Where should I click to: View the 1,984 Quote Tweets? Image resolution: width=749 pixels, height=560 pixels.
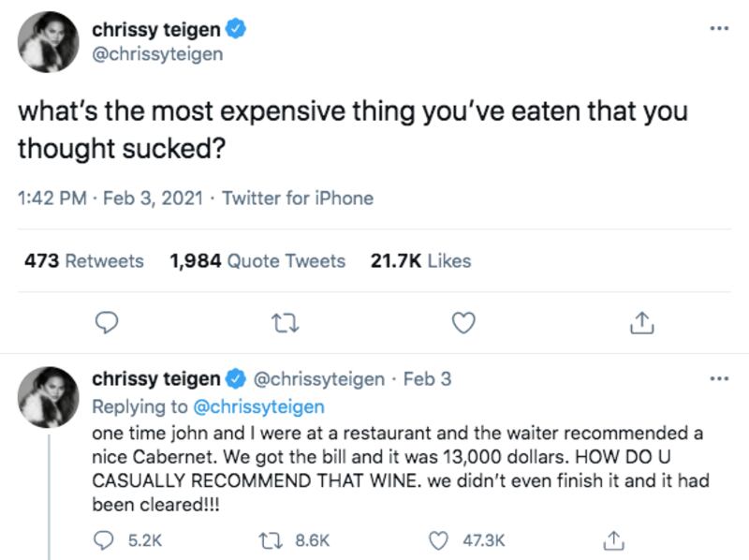(257, 261)
